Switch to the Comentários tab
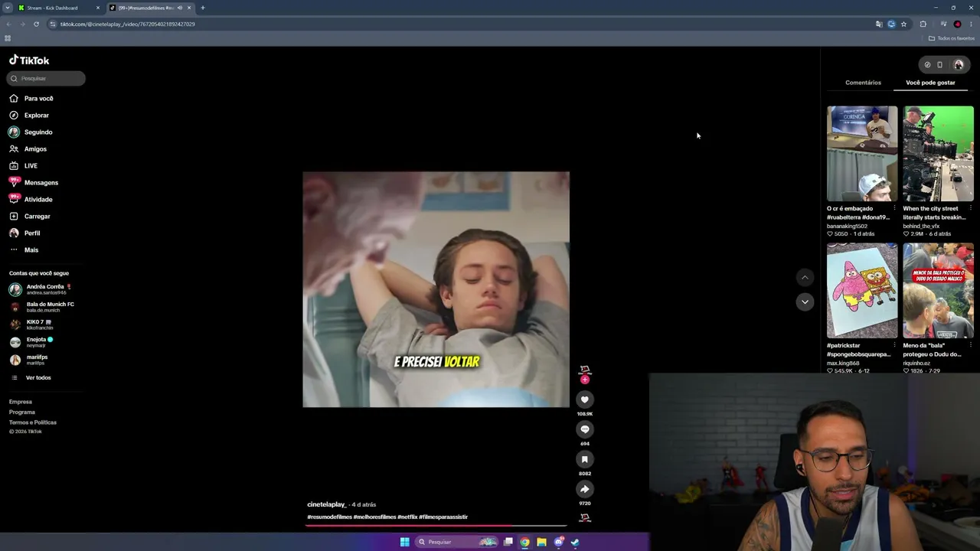This screenshot has height=551, width=980. tap(863, 83)
